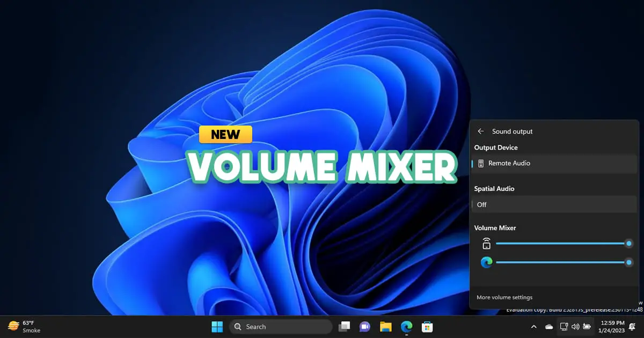Open File Explorer from taskbar
The width and height of the screenshot is (644, 338).
(x=385, y=327)
